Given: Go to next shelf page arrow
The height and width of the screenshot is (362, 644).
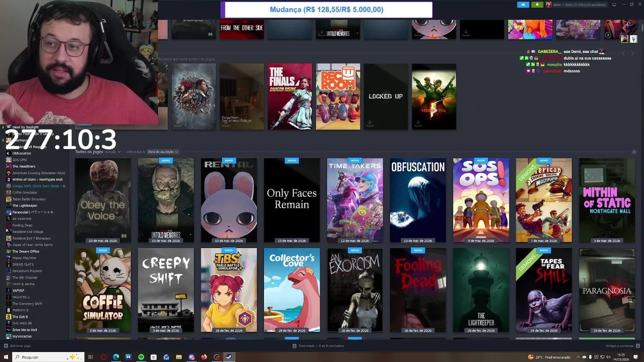Looking at the screenshot, I should 632,53.
